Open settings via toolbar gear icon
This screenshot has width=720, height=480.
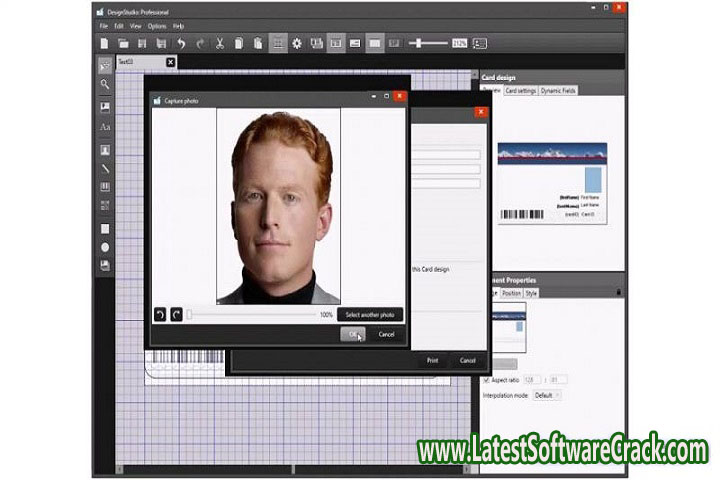pos(297,44)
